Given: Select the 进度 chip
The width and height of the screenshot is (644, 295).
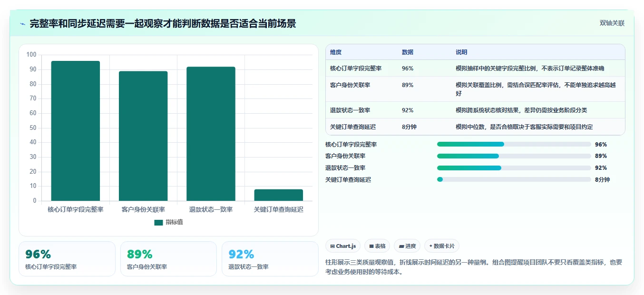Looking at the screenshot, I should click(x=407, y=246).
